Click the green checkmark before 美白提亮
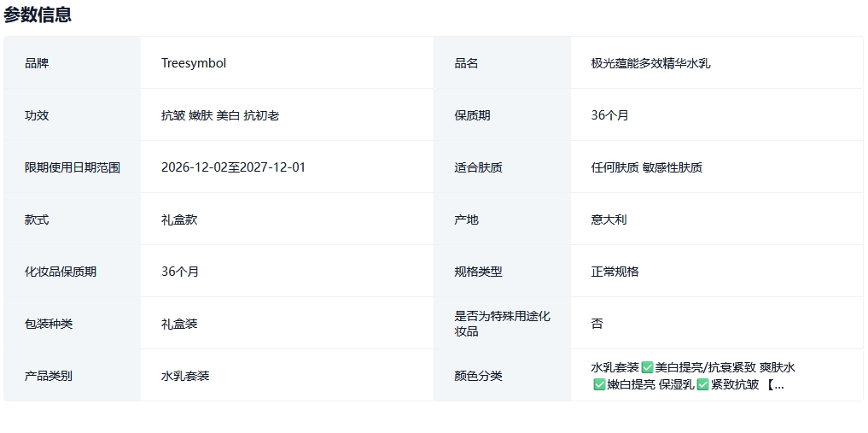This screenshot has width=868, height=433. 648,367
